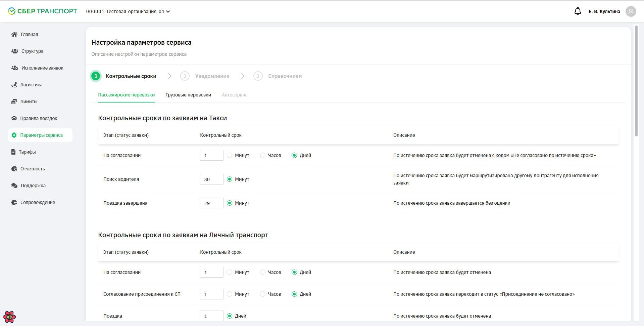
Task: Focus Такси На согласовании value field
Action: tap(212, 155)
